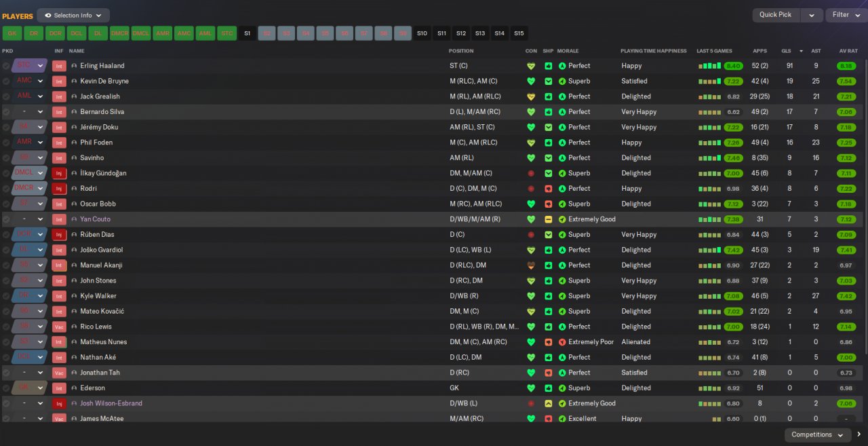Select the S15 substitute slot
Viewport: 868px width, 446px height.
click(x=519, y=33)
